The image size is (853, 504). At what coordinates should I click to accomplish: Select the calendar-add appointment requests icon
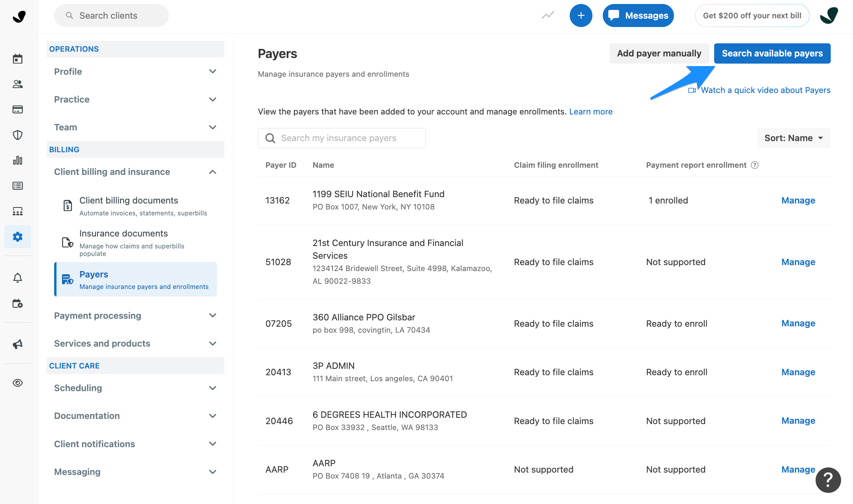[18, 303]
